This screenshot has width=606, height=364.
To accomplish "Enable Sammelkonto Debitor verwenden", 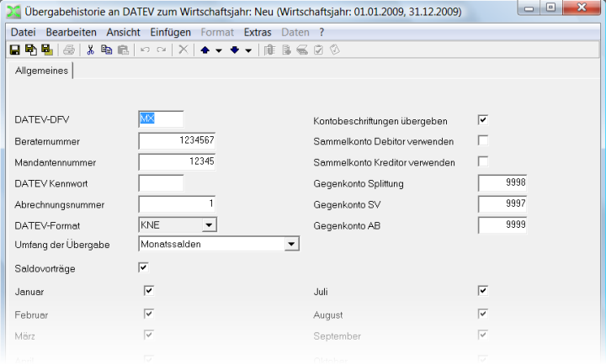I will click(x=483, y=140).
